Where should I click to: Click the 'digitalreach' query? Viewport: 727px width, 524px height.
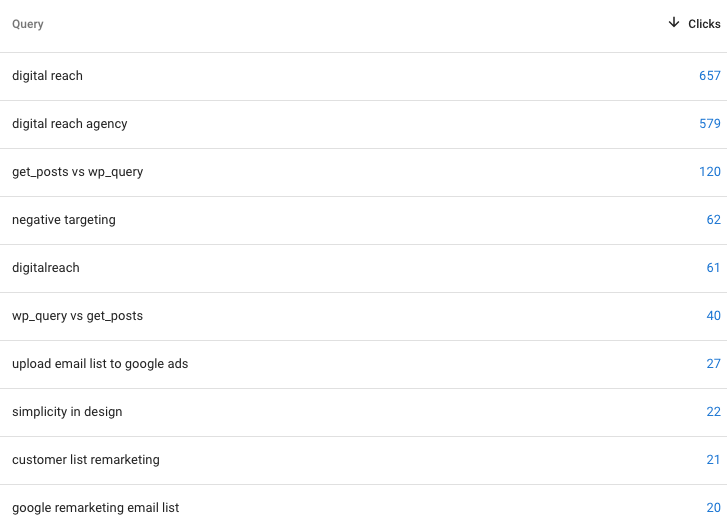point(46,268)
